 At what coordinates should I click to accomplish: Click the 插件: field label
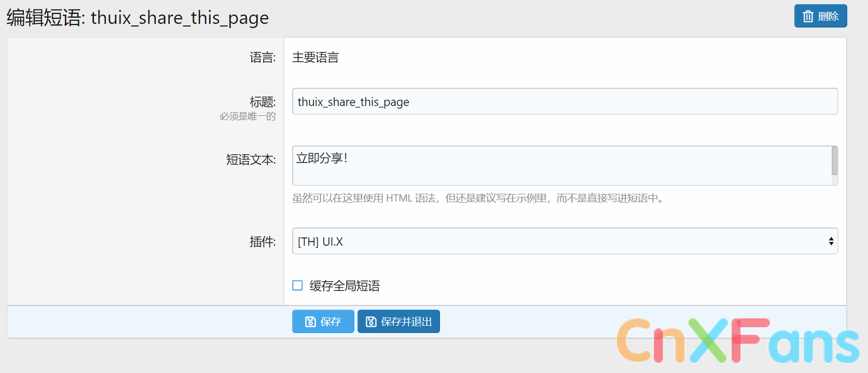click(x=263, y=242)
